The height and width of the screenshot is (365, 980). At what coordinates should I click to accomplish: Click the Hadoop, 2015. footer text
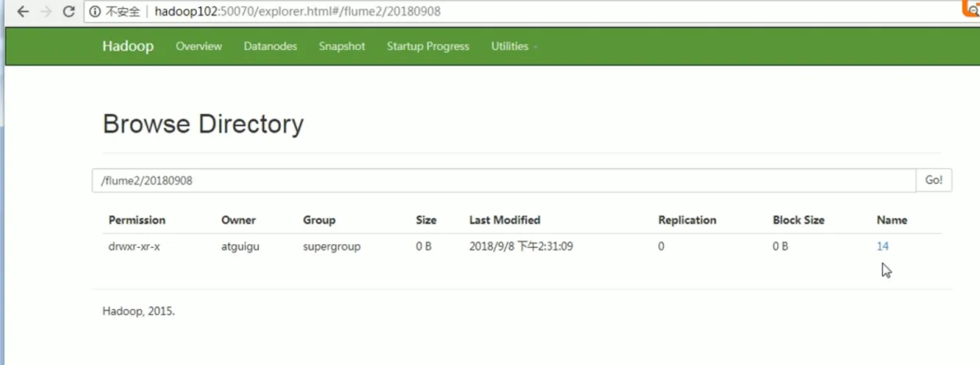pos(139,311)
